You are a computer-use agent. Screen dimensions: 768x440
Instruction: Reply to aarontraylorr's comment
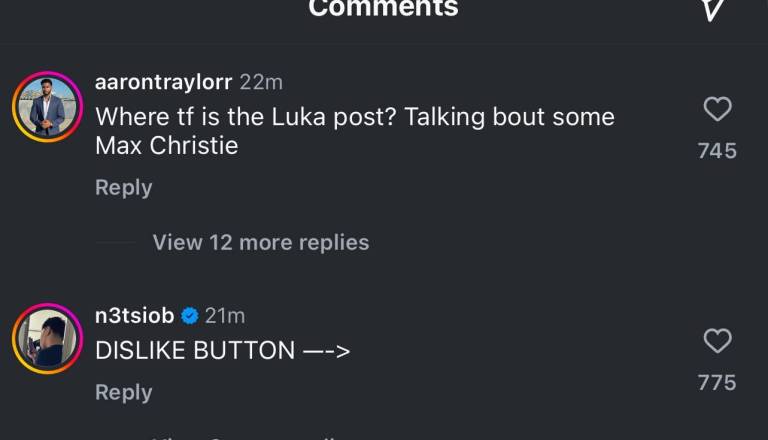123,188
